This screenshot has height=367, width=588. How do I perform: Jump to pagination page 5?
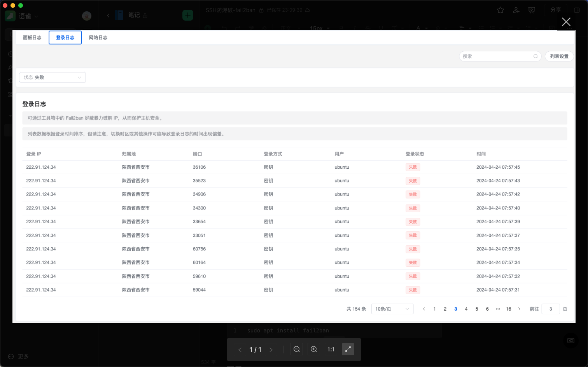point(477,309)
